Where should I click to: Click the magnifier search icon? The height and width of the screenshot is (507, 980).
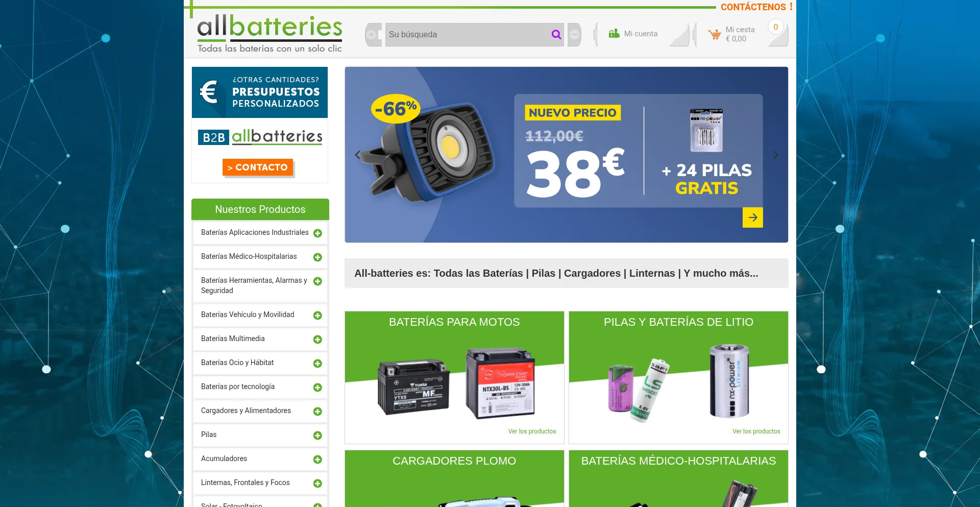click(x=556, y=34)
